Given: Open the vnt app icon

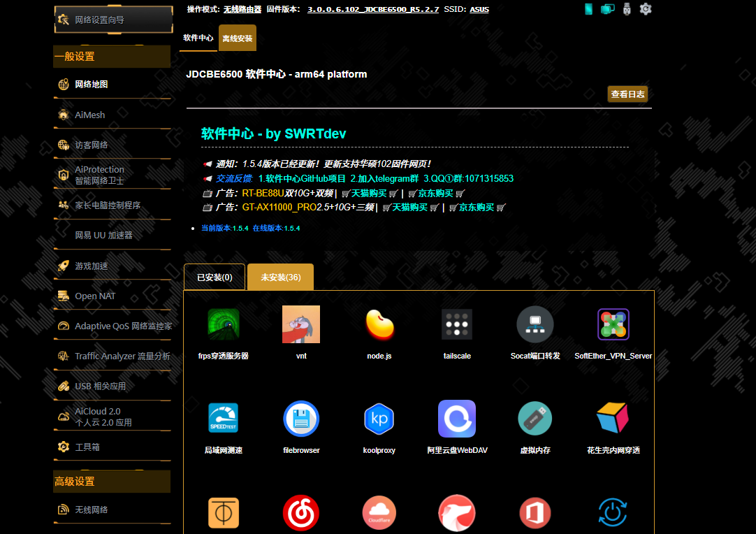Looking at the screenshot, I should [301, 324].
